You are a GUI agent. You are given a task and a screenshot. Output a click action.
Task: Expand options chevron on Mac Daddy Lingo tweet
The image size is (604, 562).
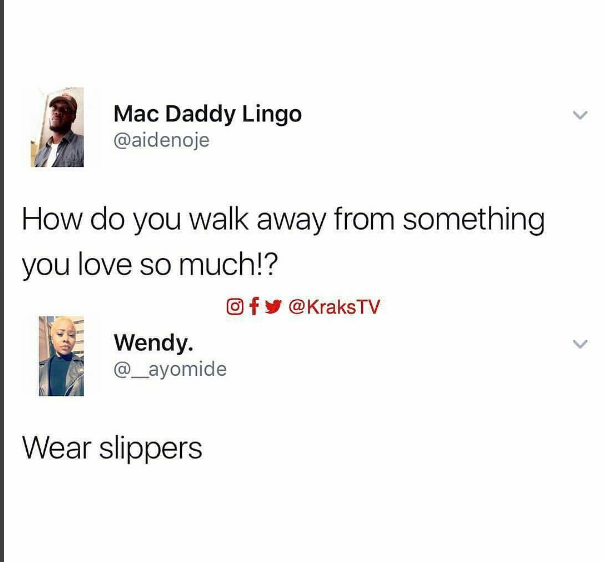click(x=580, y=115)
